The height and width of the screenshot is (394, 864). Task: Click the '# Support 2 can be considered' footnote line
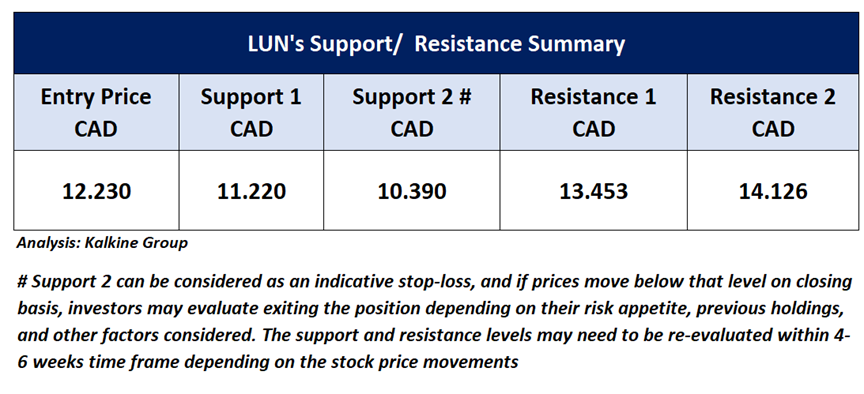[x=434, y=283]
